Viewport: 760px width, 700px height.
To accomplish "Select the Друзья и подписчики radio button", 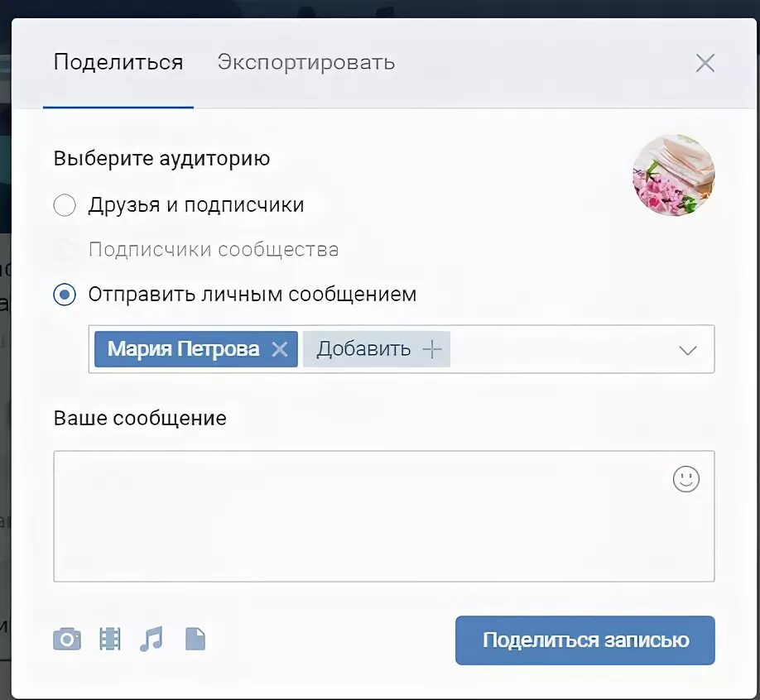I will click(x=65, y=205).
